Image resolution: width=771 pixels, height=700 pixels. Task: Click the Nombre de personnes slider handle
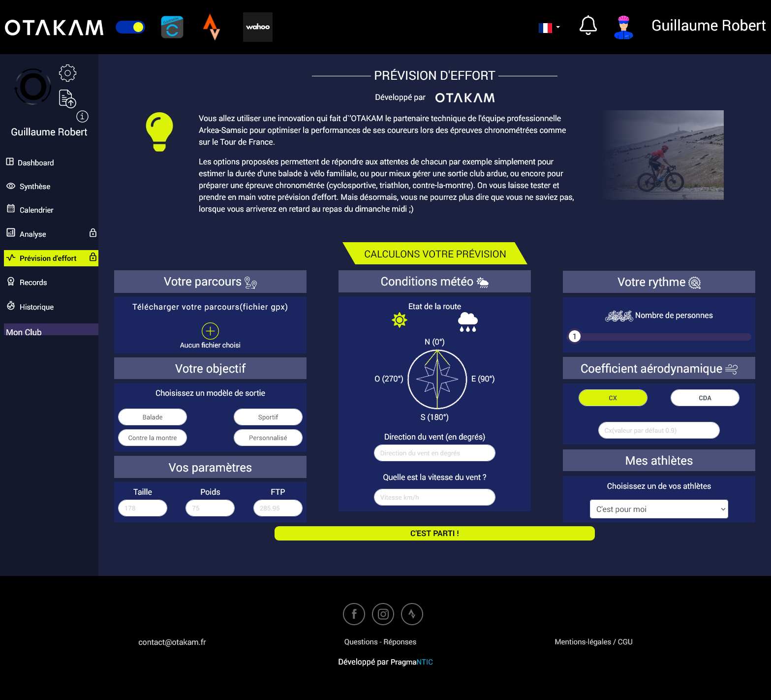[x=574, y=336]
